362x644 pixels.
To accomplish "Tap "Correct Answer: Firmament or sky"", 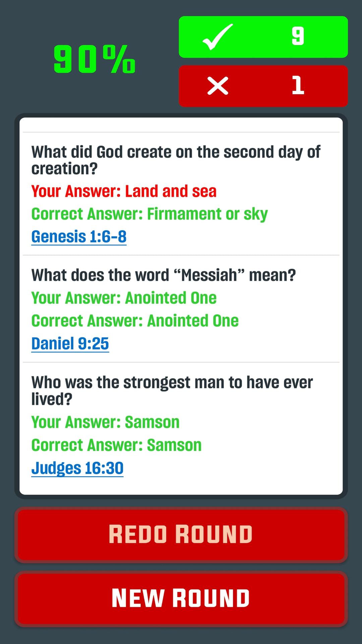I will click(x=149, y=214).
